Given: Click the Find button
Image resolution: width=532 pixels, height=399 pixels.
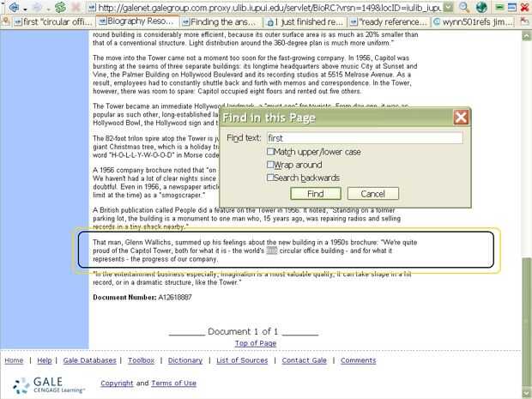Looking at the screenshot, I should coord(316,194).
